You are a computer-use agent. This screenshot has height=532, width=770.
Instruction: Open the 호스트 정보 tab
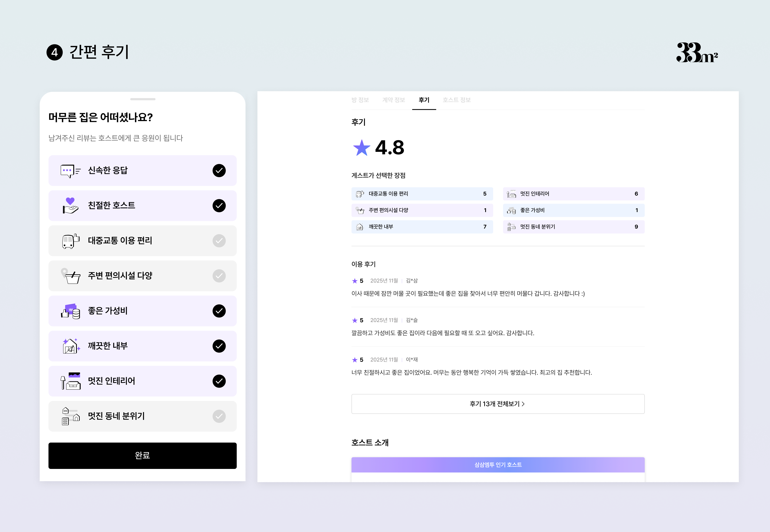click(x=457, y=100)
